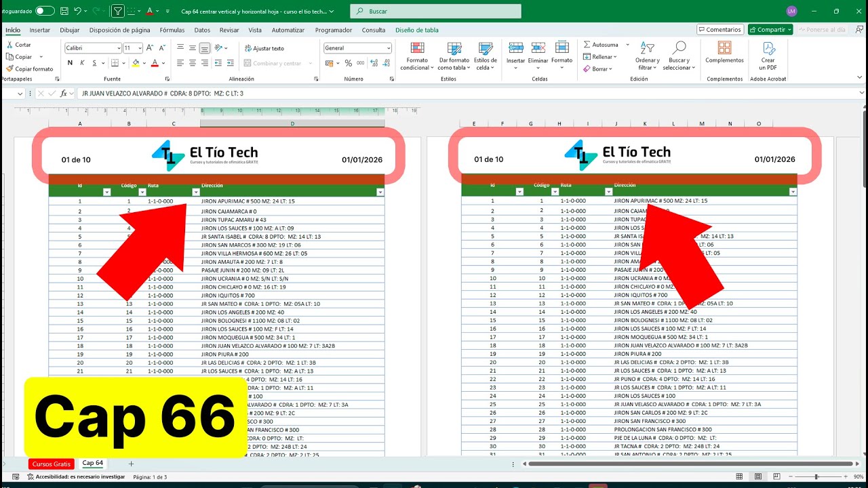Apply bold with the N button
The image size is (868, 488).
[x=71, y=63]
